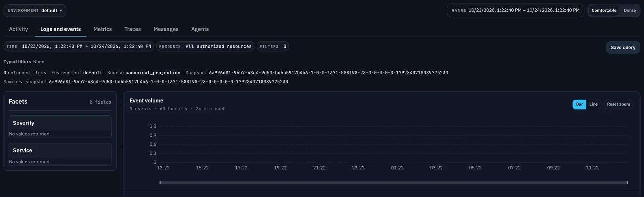Click the 13:22 x-axis label
The image size is (644, 197).
(x=163, y=168)
